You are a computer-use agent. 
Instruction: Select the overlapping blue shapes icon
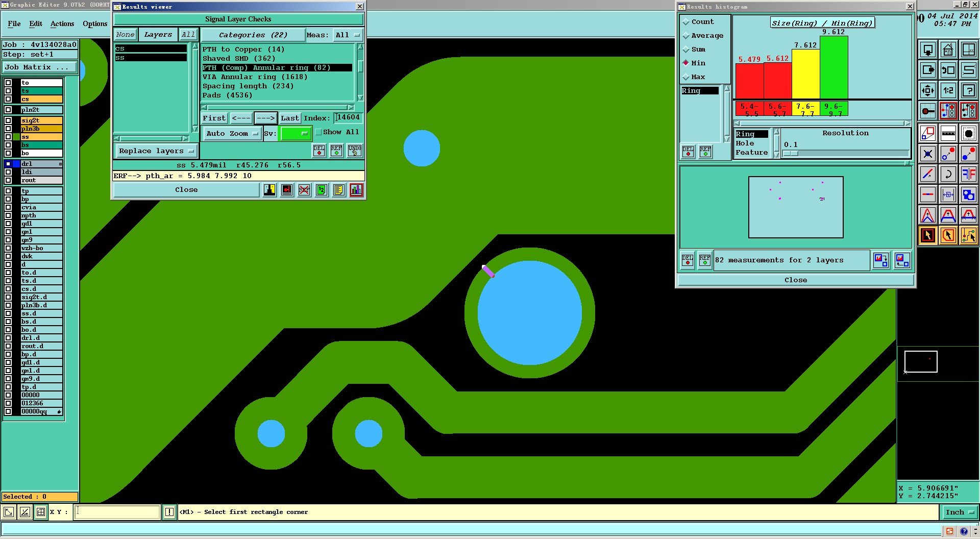click(x=968, y=195)
